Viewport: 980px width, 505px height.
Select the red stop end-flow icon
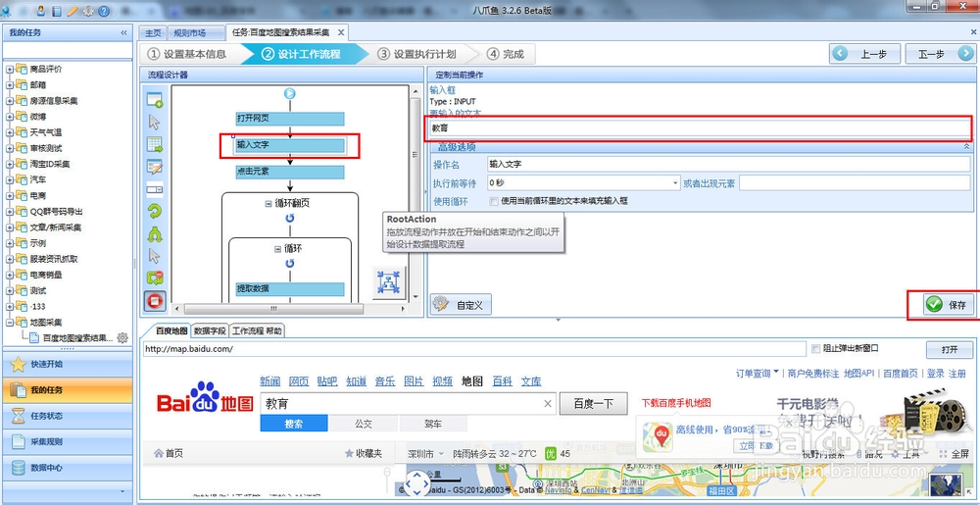click(x=154, y=301)
